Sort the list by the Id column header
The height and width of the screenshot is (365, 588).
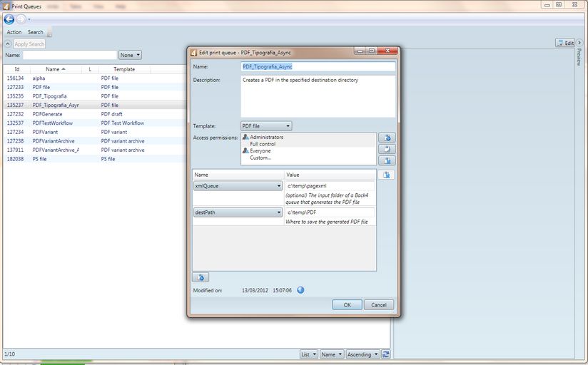coord(17,69)
